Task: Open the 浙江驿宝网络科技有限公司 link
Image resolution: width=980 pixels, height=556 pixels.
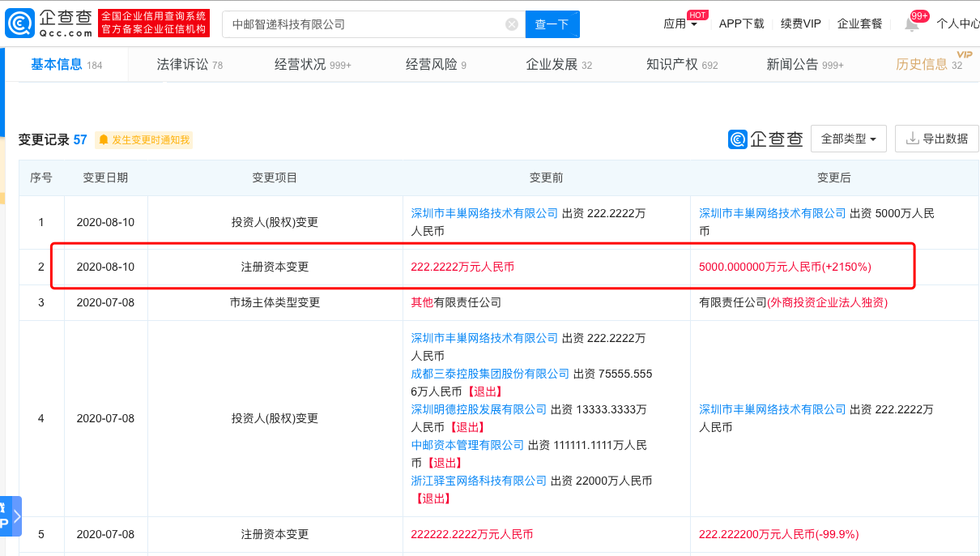Action: pos(479,481)
